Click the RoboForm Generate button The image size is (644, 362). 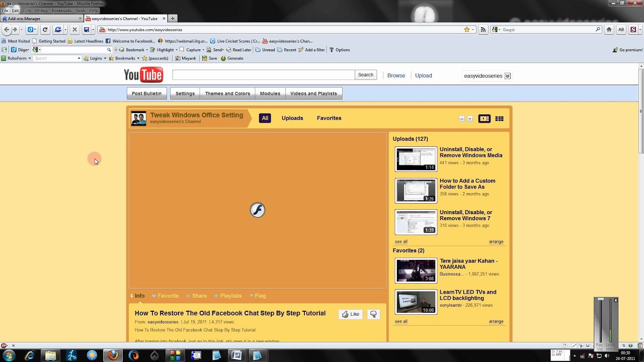(x=231, y=58)
